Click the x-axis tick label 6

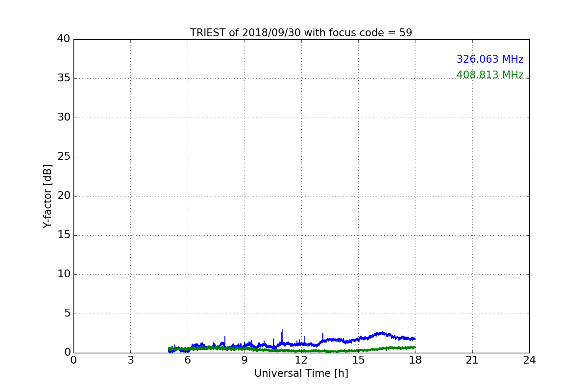pyautogui.click(x=187, y=360)
